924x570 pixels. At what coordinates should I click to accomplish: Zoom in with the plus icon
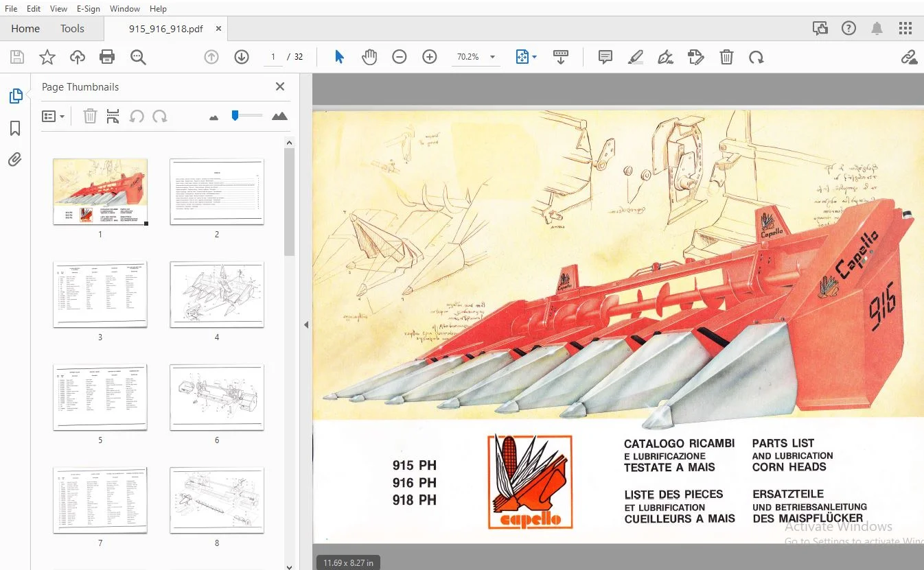(430, 57)
